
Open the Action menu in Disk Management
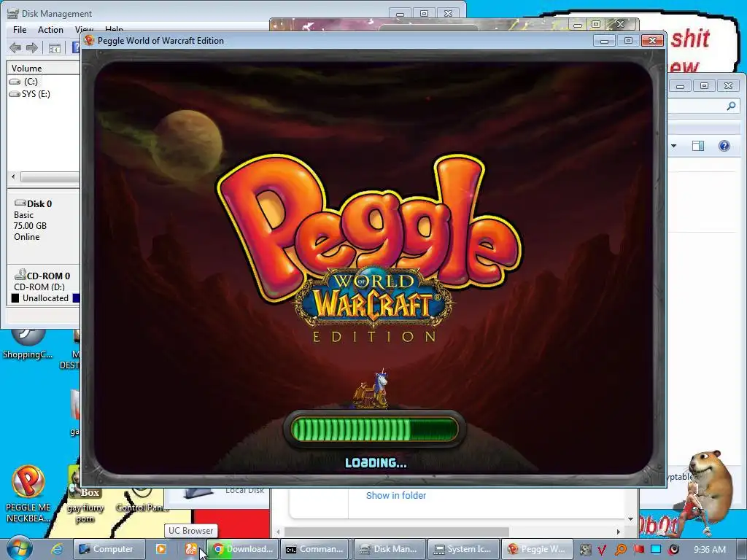[x=50, y=29]
